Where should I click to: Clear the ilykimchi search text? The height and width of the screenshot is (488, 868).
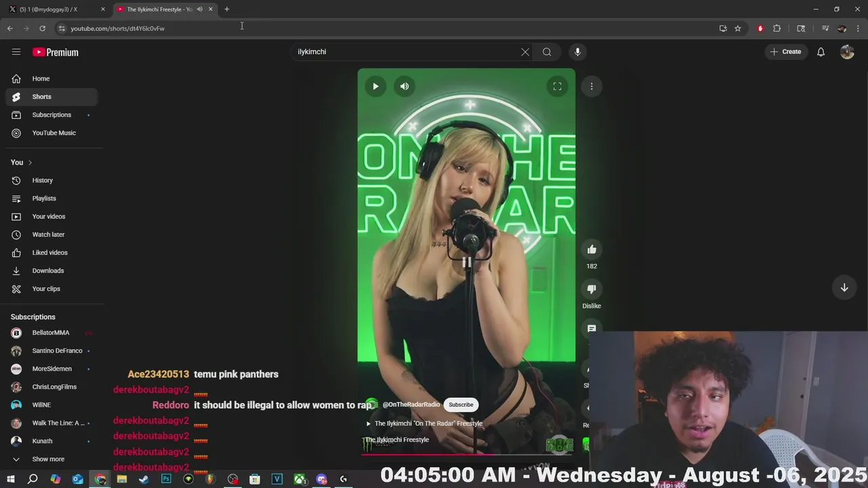[x=525, y=52]
